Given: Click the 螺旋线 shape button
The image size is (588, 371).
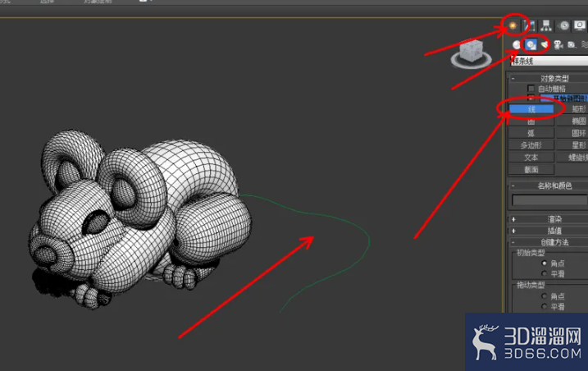Looking at the screenshot, I should pyautogui.click(x=572, y=158).
